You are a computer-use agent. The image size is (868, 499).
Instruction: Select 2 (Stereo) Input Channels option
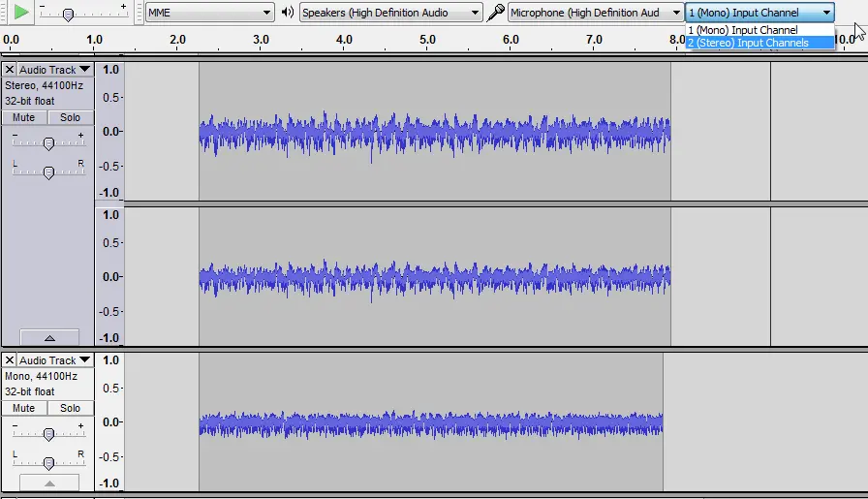[759, 43]
